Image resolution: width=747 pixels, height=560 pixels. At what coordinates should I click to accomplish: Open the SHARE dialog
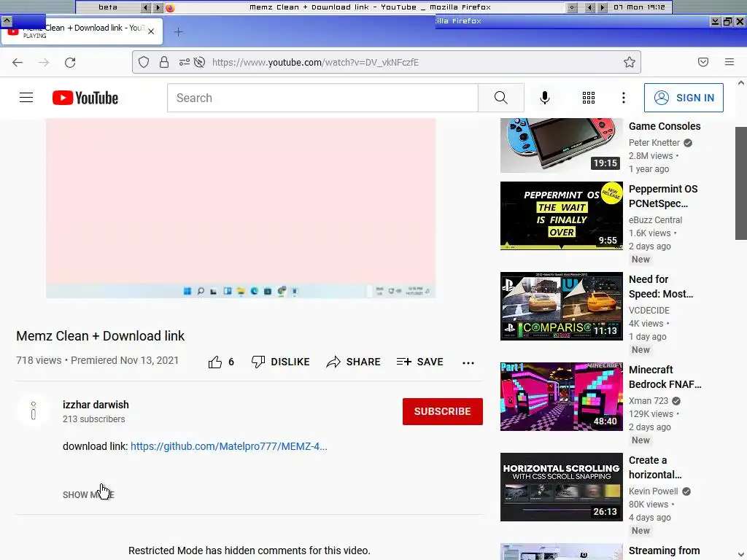coord(354,362)
